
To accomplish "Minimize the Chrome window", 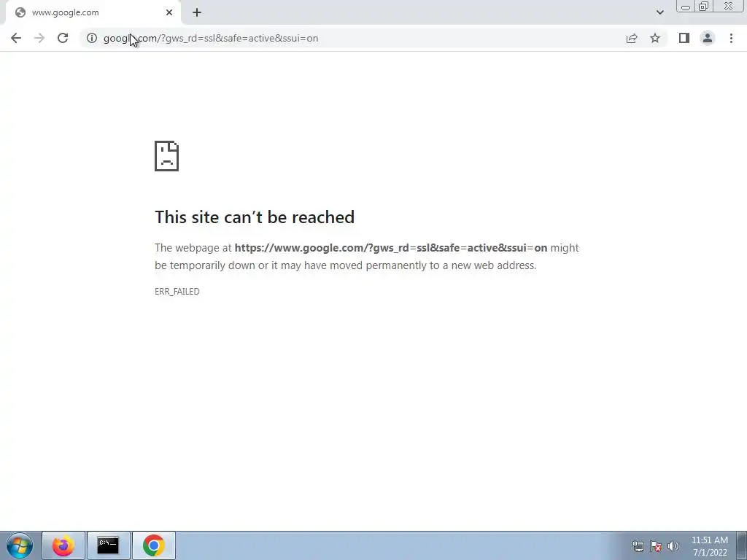I will (686, 7).
